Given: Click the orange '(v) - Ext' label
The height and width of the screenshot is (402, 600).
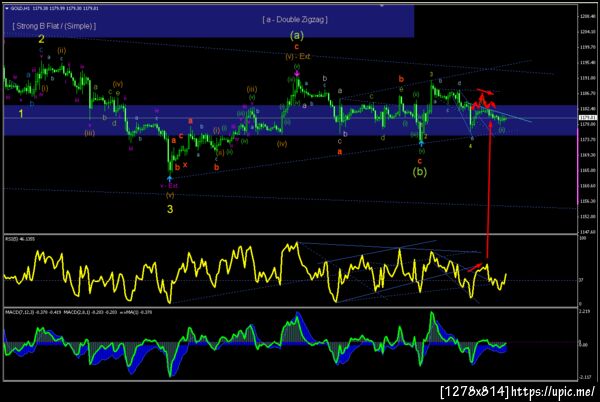Looking at the screenshot, I should point(297,57).
